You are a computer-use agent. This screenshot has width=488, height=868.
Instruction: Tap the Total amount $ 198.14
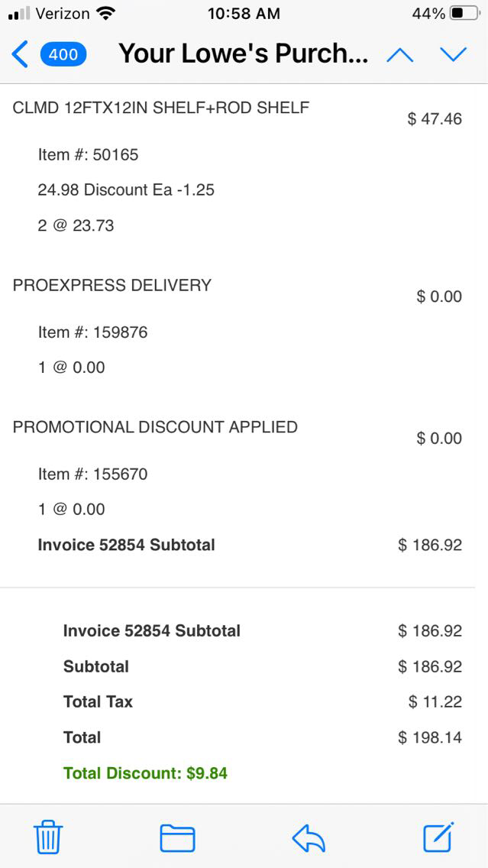click(x=429, y=738)
